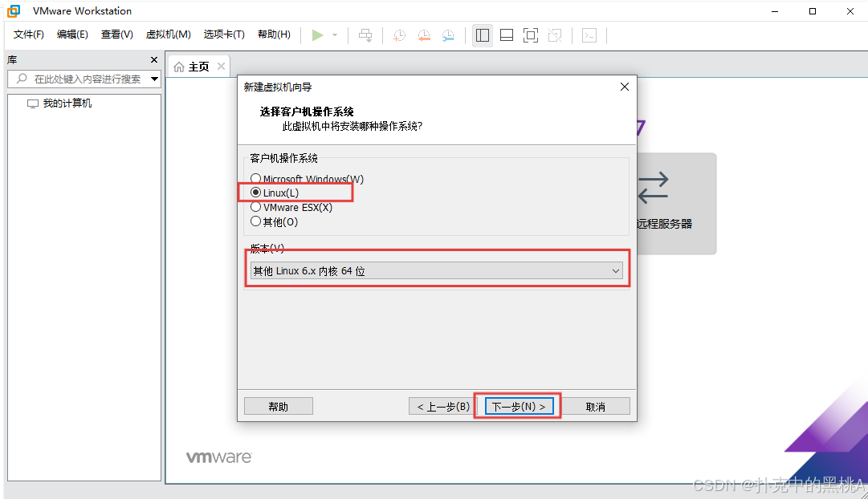The height and width of the screenshot is (499, 868).
Task: Switch to the Home tab
Action: [x=198, y=67]
